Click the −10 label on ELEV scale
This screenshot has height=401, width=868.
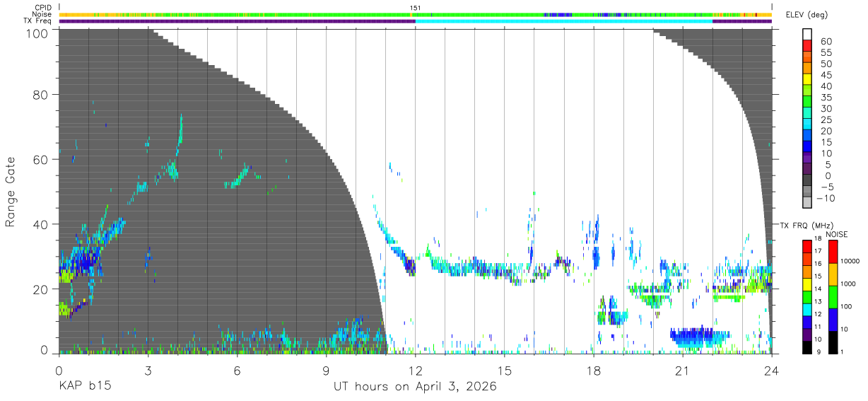tap(826, 199)
